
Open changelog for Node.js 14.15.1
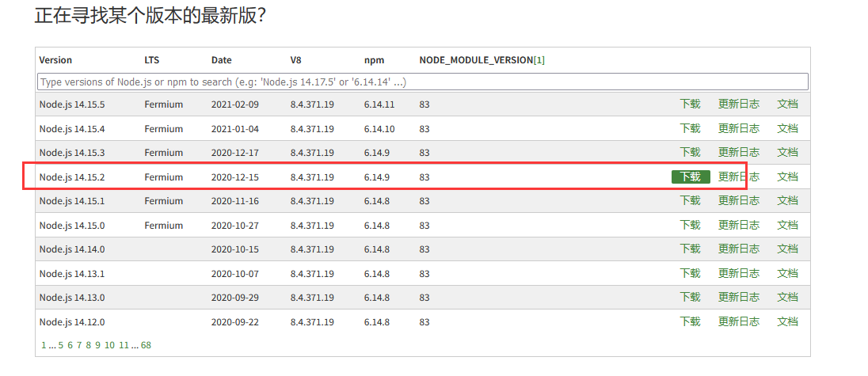click(x=739, y=201)
